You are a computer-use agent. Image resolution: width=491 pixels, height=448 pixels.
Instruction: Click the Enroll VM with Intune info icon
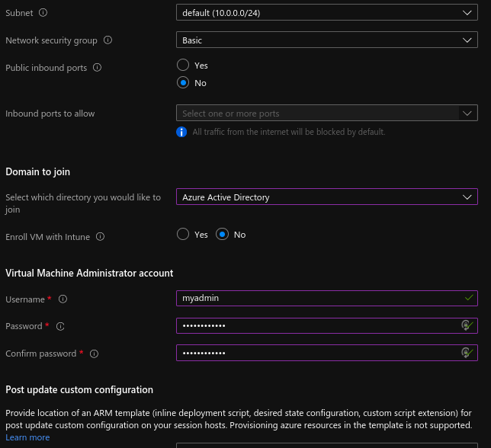point(100,237)
